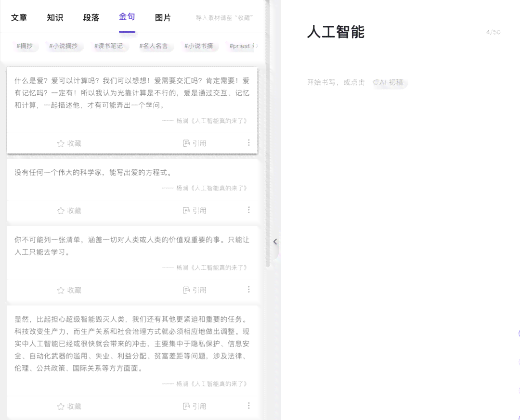Collapse the material panel with left chevron
This screenshot has height=420, width=520.
coord(275,242)
